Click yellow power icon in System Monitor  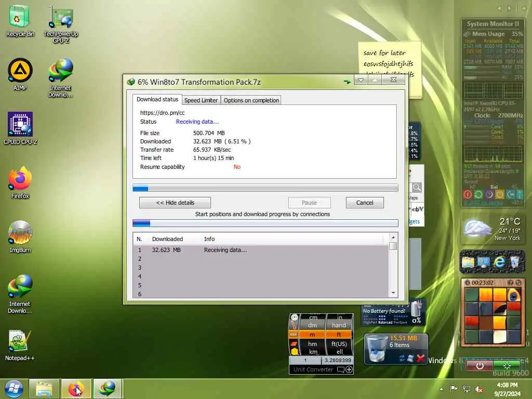pos(500,194)
